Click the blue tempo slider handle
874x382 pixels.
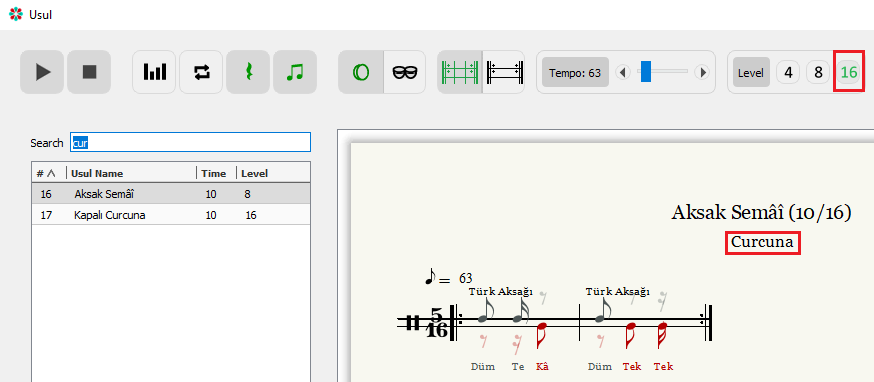coord(645,71)
